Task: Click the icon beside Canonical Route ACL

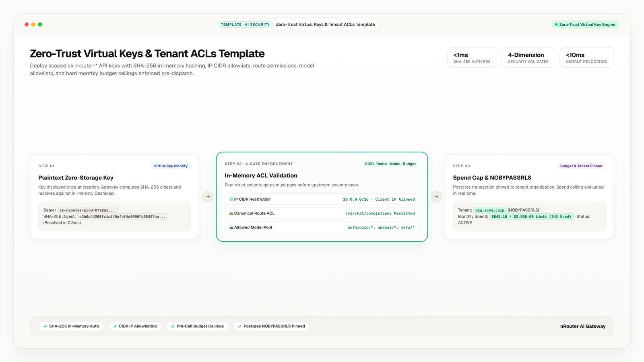Action: [231, 214]
